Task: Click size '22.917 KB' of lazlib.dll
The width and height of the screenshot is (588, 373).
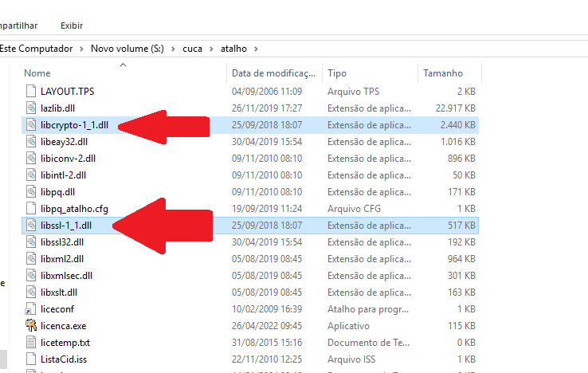Action: coord(455,108)
